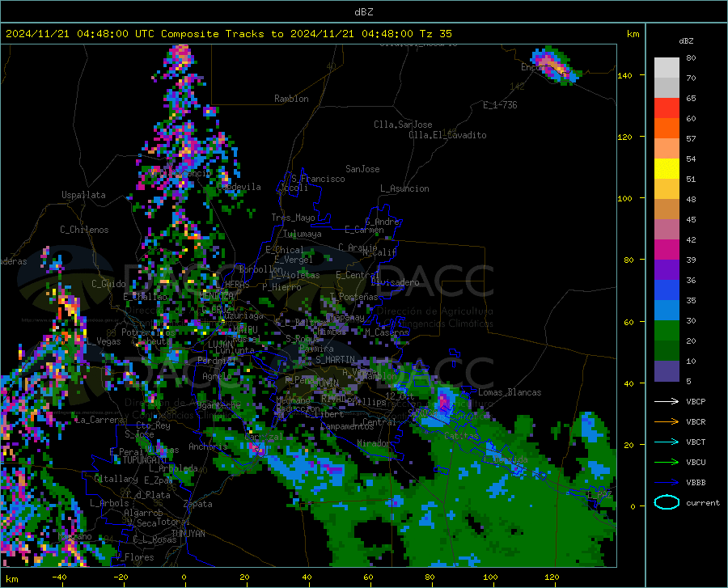Click the 'Uspallata' map label
The height and width of the screenshot is (588, 728).
(x=83, y=195)
